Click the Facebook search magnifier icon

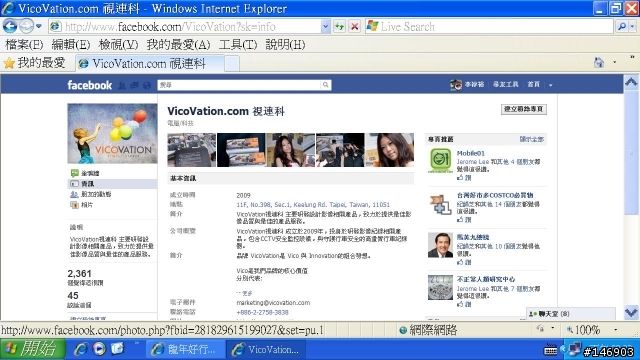point(326,85)
